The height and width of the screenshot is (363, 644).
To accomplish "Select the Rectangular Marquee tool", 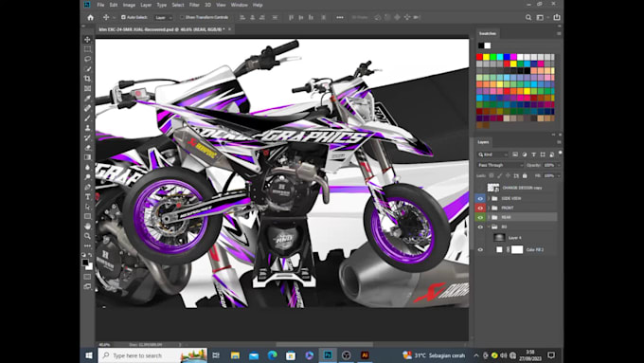I will (x=87, y=49).
